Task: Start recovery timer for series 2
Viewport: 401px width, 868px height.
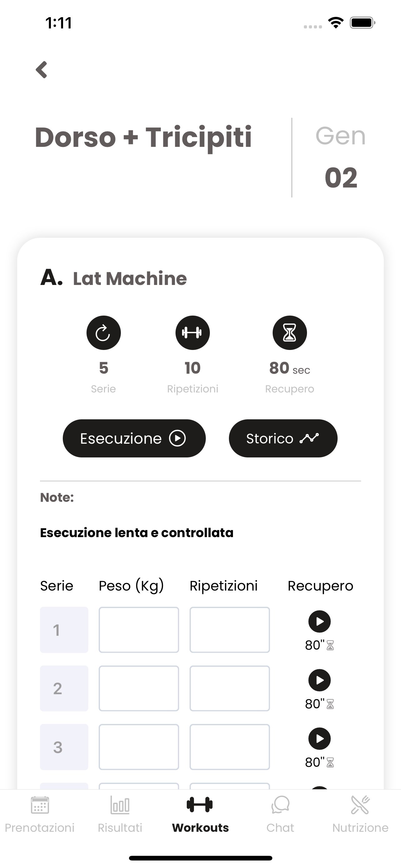Action: coord(319,680)
